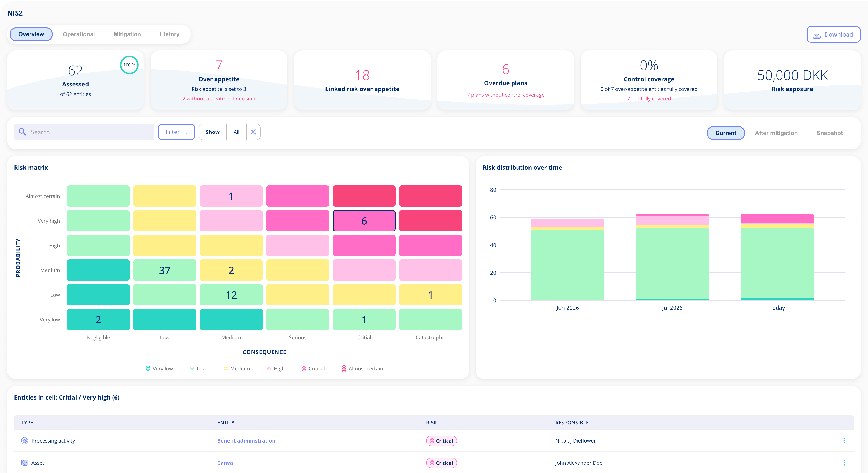The width and height of the screenshot is (868, 473).
Task: Click the 100 % progress ring
Action: pyautogui.click(x=129, y=65)
